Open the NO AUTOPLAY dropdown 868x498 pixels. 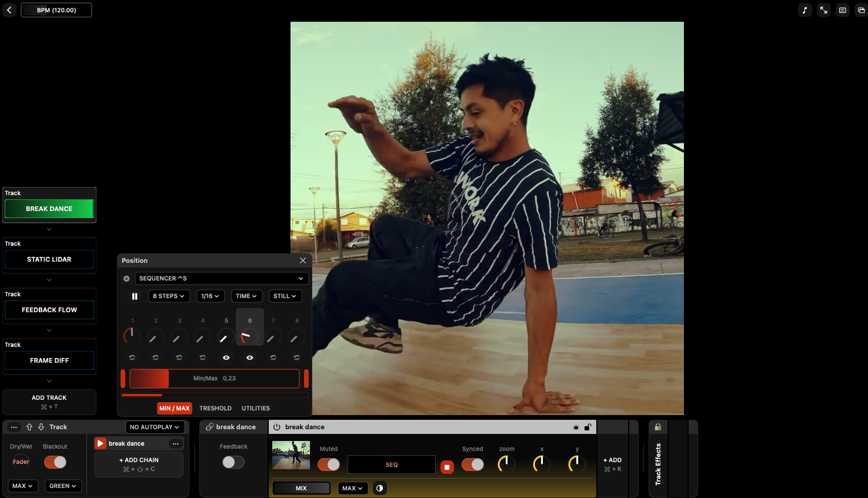(x=155, y=427)
